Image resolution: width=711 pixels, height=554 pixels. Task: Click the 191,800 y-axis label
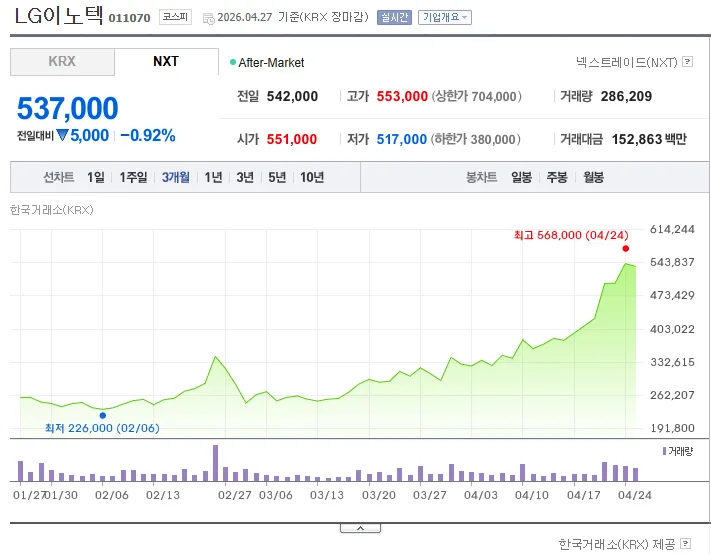[672, 428]
